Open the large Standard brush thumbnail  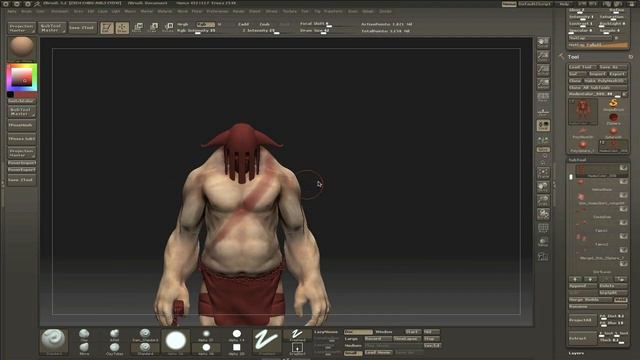click(53, 341)
